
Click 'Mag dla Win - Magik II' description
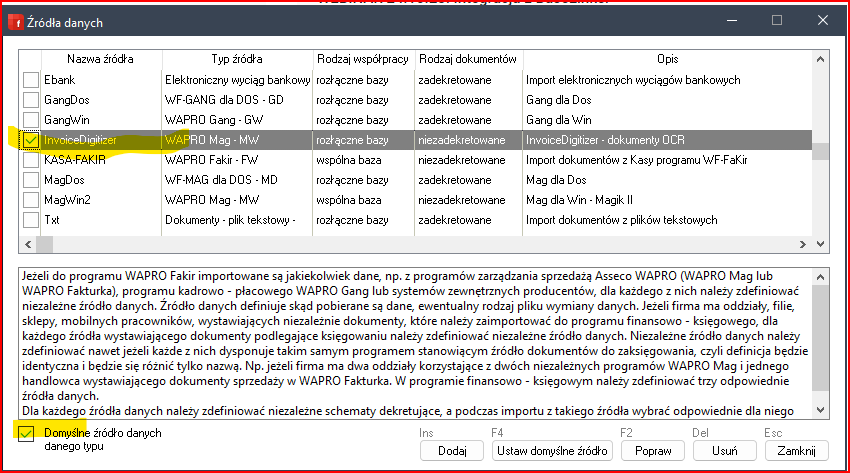pyautogui.click(x=579, y=200)
